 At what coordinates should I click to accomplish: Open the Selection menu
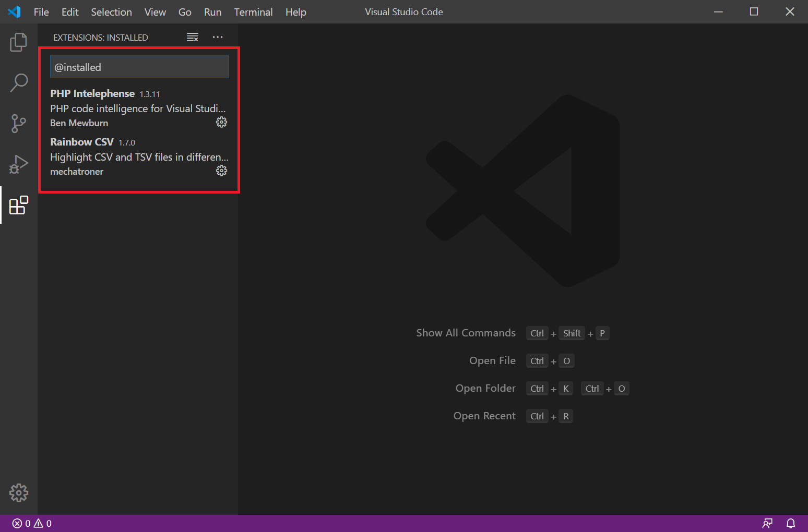coord(111,12)
